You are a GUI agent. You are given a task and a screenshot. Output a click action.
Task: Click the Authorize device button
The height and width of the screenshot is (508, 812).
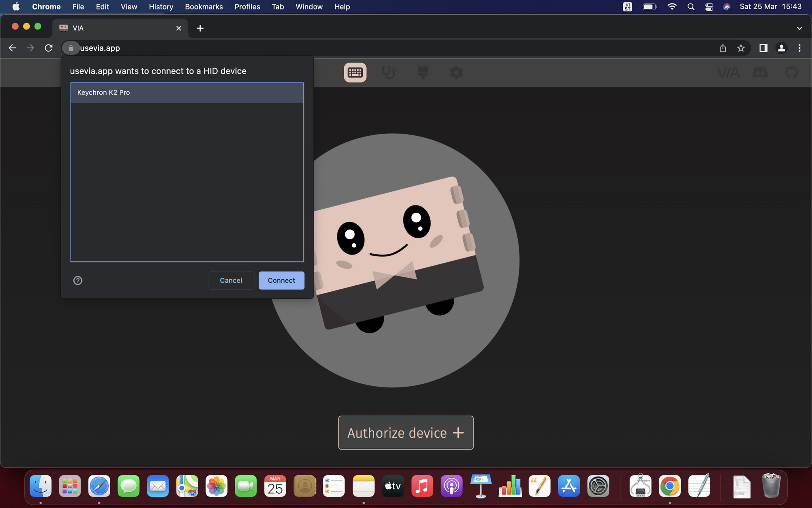406,433
